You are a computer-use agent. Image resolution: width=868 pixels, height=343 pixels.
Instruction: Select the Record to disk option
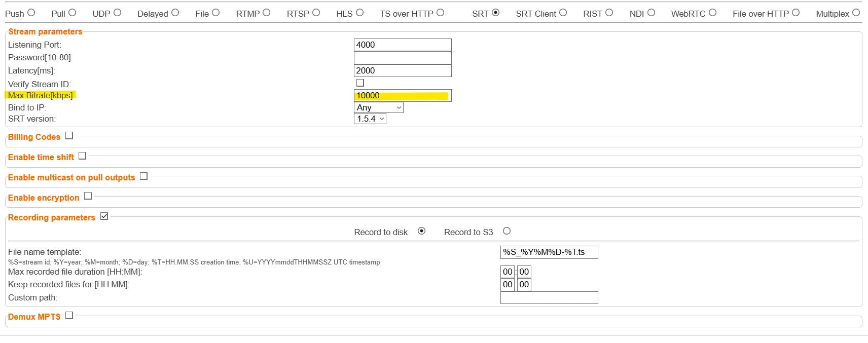tap(421, 231)
